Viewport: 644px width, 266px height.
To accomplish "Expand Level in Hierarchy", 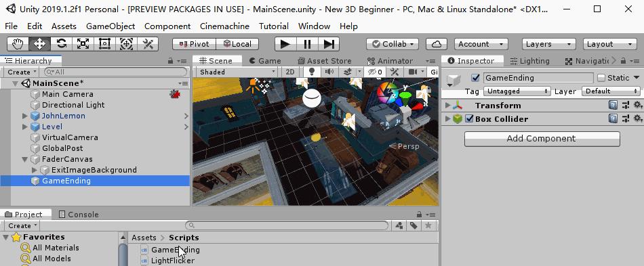I will (25, 127).
